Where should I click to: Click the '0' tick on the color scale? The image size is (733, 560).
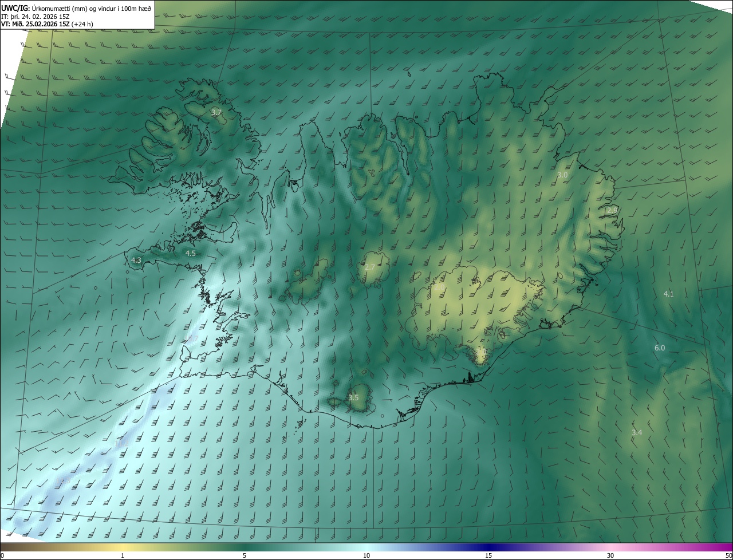pos(2,555)
